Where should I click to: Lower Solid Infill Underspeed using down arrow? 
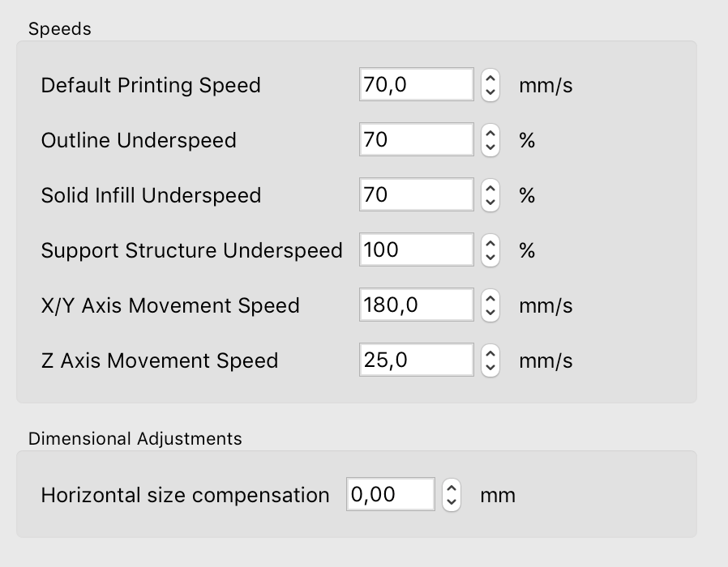coord(490,202)
